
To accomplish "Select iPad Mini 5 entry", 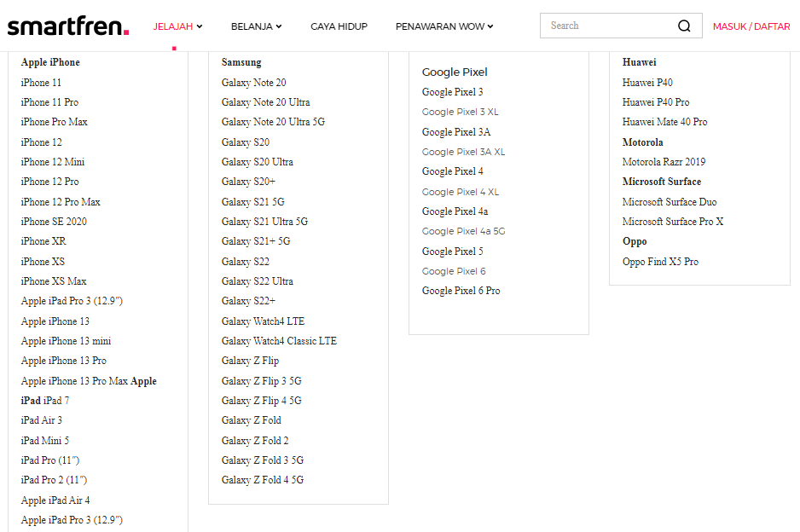I will (x=45, y=440).
